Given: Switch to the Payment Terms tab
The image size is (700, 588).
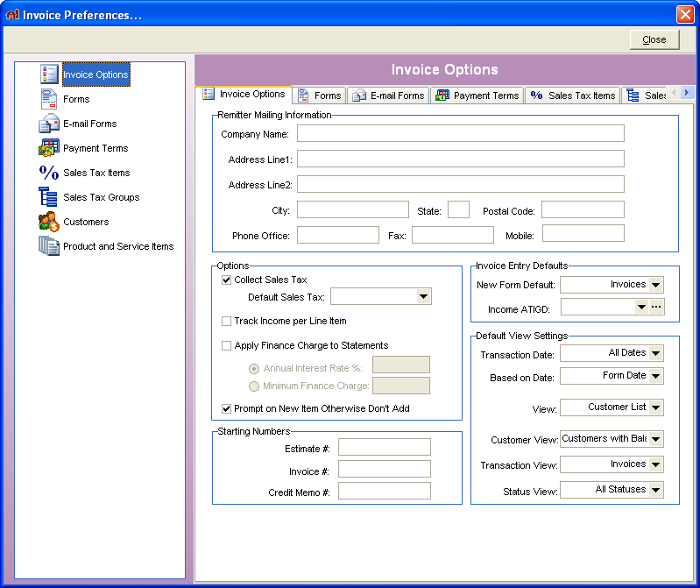Looking at the screenshot, I should click(477, 96).
